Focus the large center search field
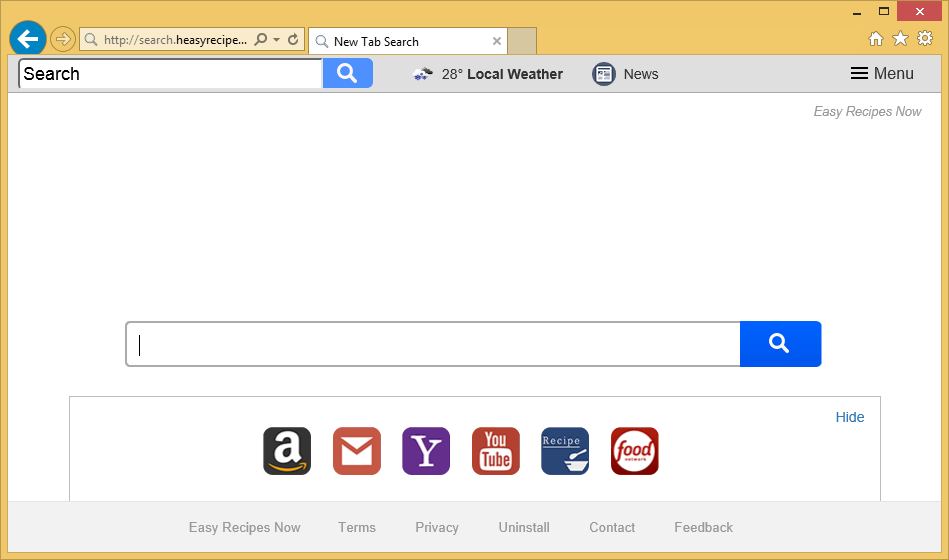Image resolution: width=949 pixels, height=560 pixels. pyautogui.click(x=432, y=344)
